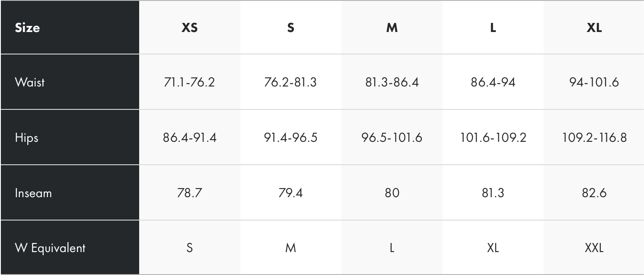Click the XXL equivalent cell

(594, 248)
